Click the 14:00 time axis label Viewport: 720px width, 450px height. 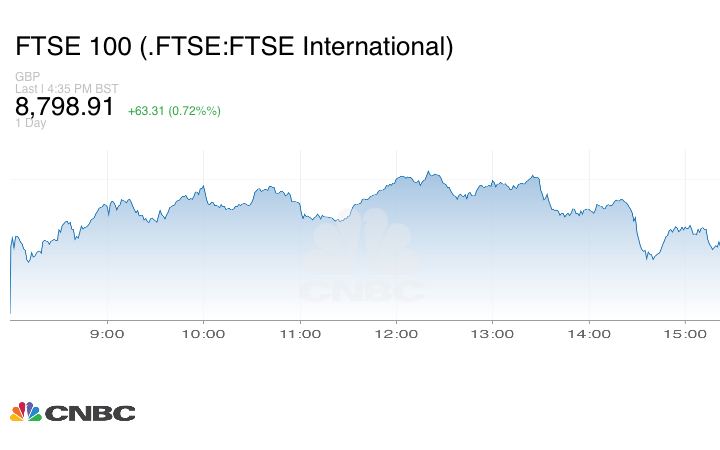[x=589, y=334]
